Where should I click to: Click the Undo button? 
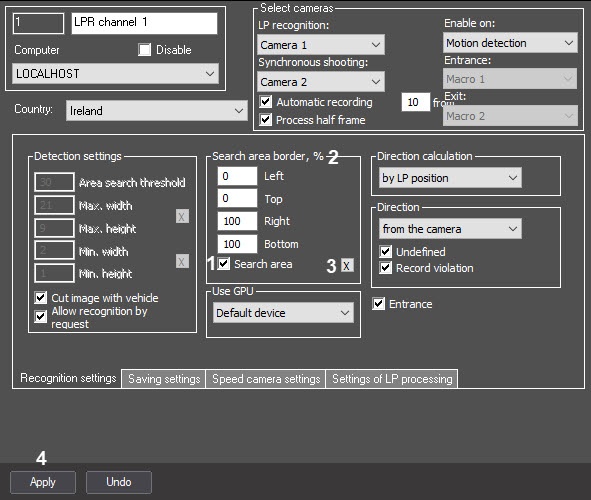[119, 482]
